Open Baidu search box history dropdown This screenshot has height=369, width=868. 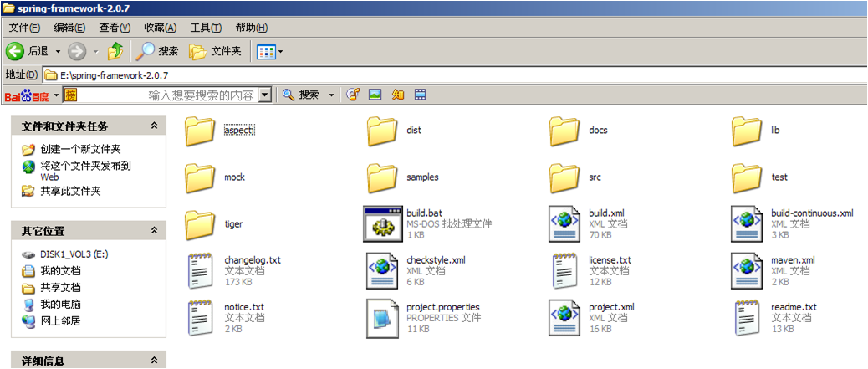coord(265,95)
